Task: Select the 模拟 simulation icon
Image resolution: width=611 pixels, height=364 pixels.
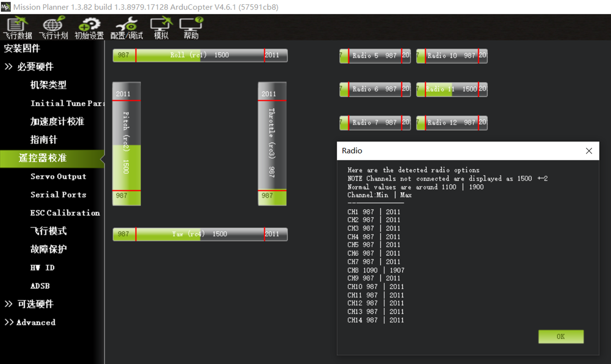Action: point(161,28)
